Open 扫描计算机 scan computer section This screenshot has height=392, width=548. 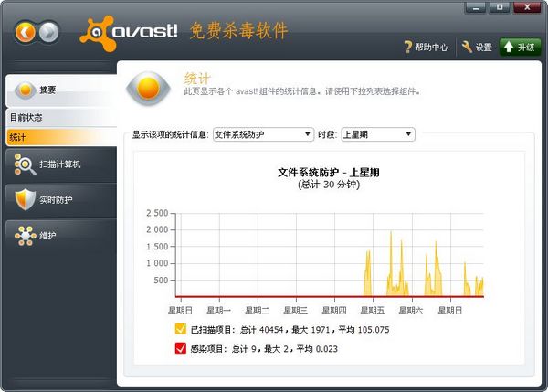pos(61,164)
